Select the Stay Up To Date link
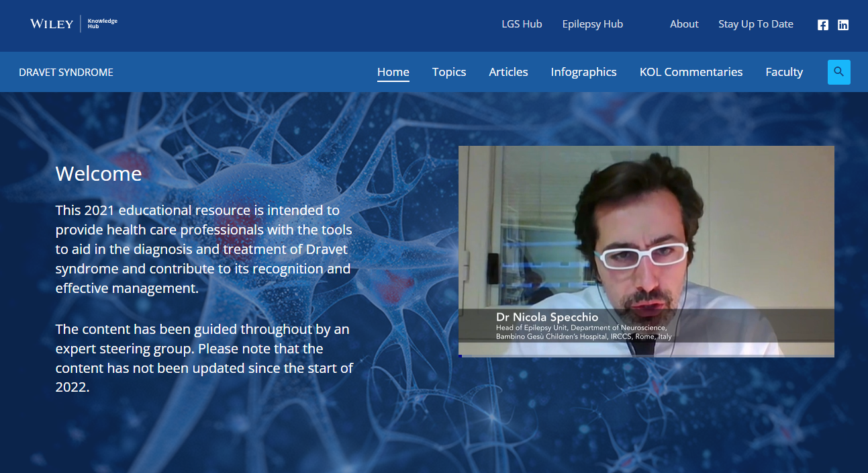 pyautogui.click(x=755, y=24)
